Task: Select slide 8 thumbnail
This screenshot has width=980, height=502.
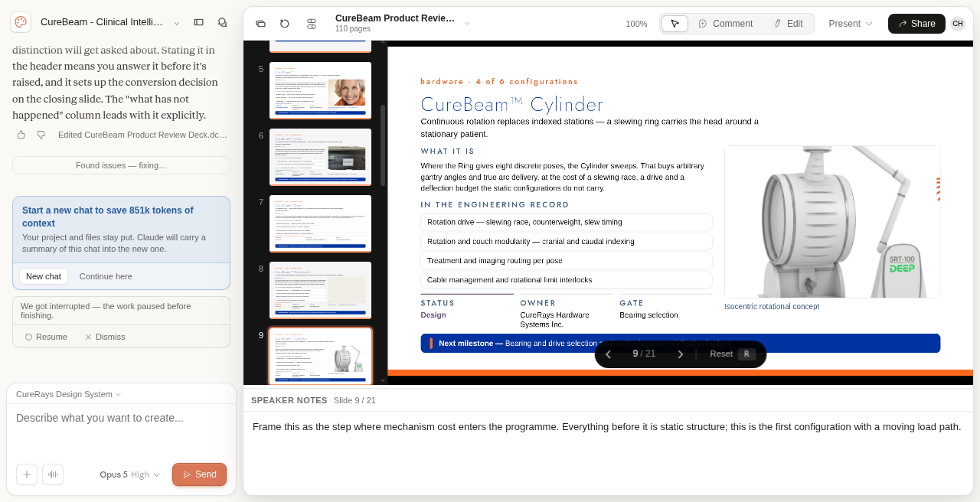Action: (320, 290)
